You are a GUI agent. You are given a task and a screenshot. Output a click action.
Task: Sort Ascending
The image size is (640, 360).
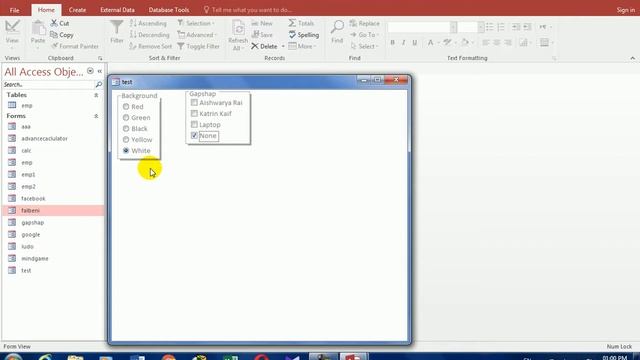click(148, 23)
